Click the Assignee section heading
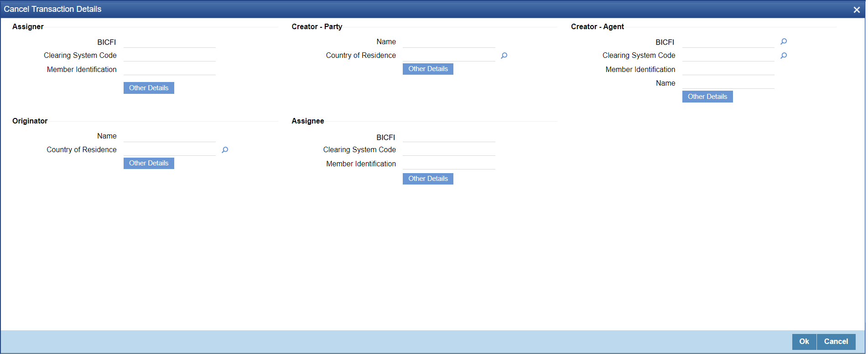The height and width of the screenshot is (354, 868). click(308, 121)
